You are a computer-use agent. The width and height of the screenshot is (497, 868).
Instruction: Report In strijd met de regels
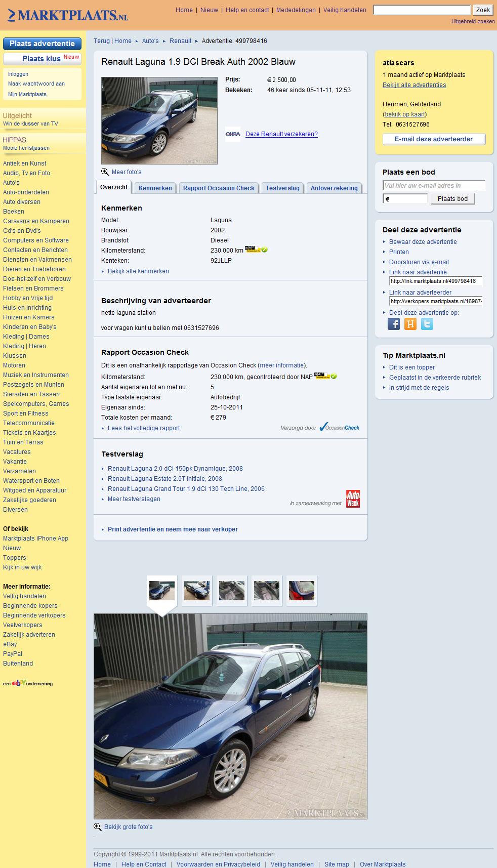pyautogui.click(x=419, y=388)
